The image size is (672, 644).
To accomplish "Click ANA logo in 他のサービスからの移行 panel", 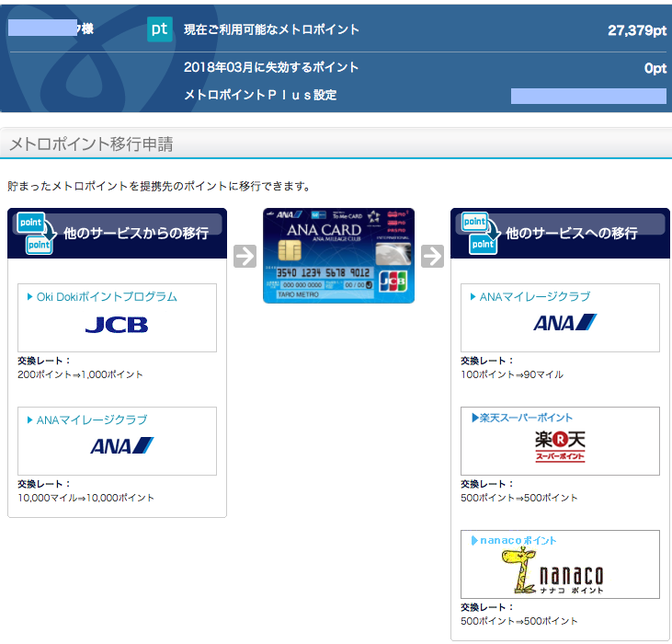I will click(121, 445).
